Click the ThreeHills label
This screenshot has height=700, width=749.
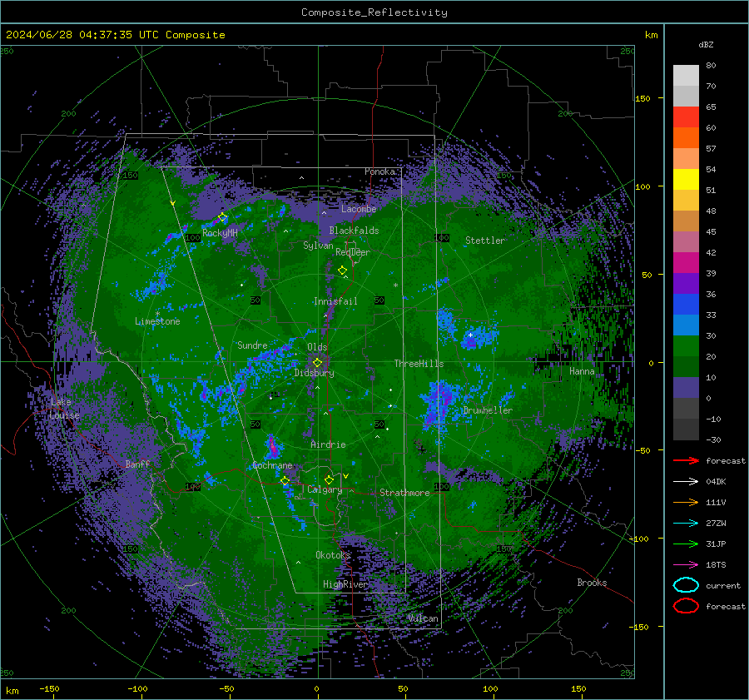coord(419,364)
